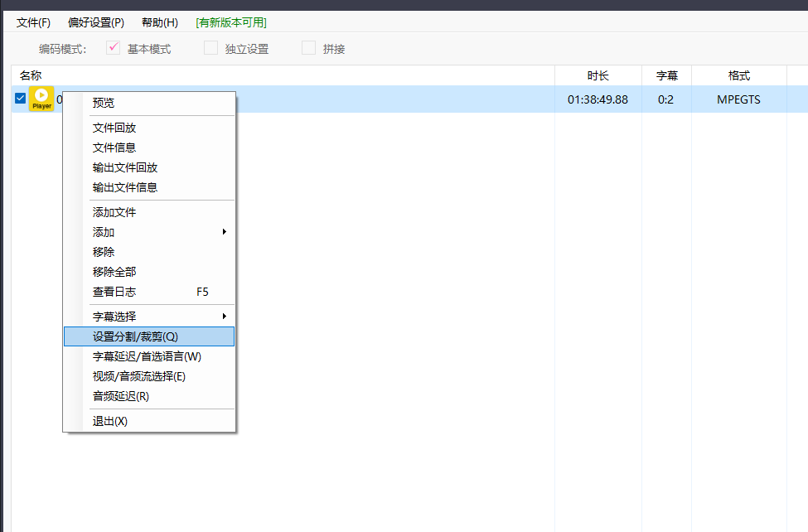
Task: Choose 预览 from the context menu
Action: (149, 103)
